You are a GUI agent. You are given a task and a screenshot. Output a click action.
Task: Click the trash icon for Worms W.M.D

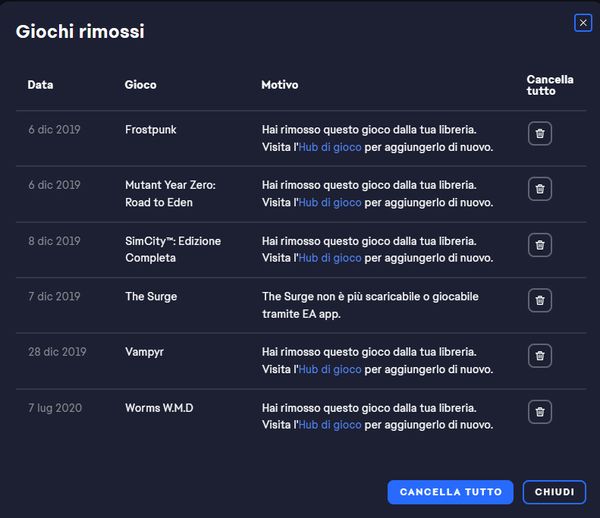(539, 412)
